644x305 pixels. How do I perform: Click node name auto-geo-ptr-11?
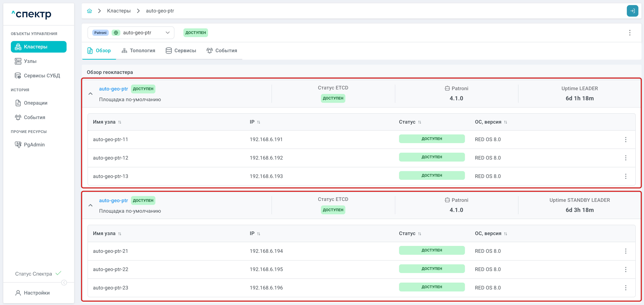click(x=111, y=139)
